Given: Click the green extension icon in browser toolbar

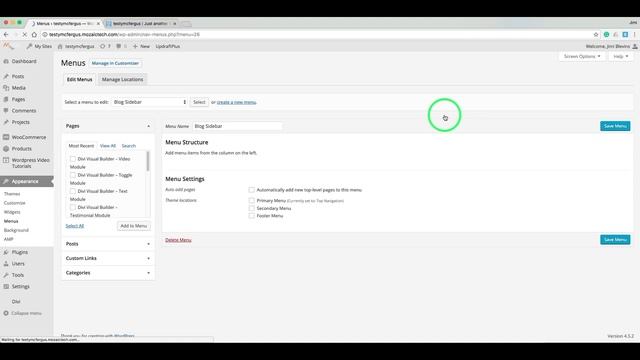Looking at the screenshot, I should coord(607,35).
